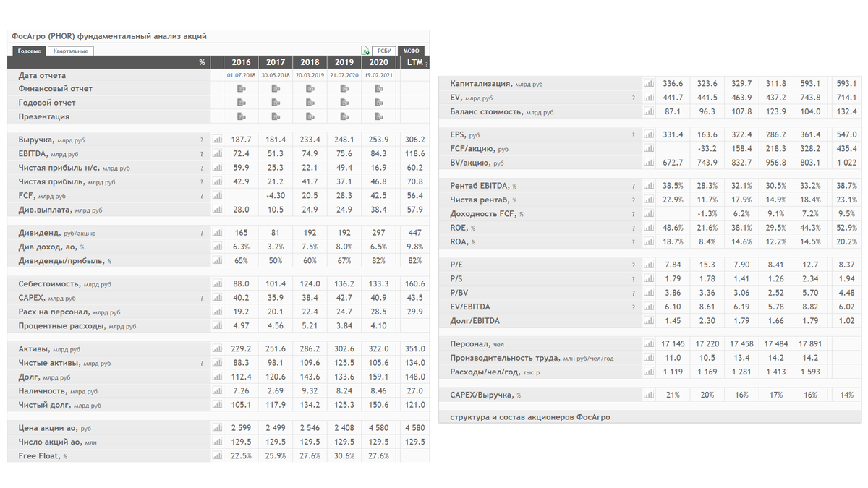Click the 2020 Капитализация value 593.1

tap(811, 84)
